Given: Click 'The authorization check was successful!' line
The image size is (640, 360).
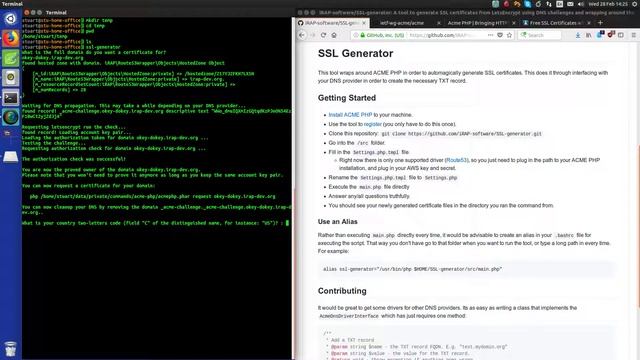Looking at the screenshot, I should click(74, 159).
